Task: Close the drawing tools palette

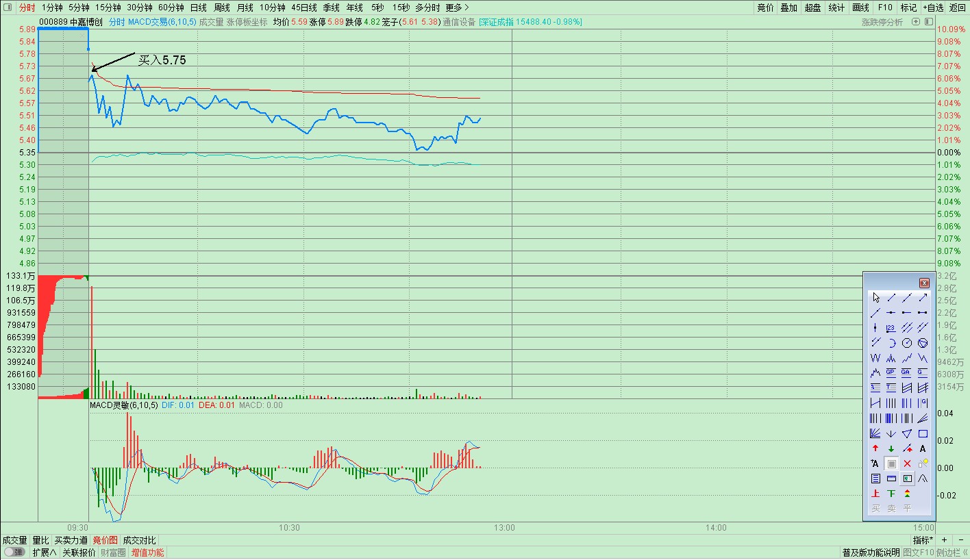Action: tap(924, 282)
